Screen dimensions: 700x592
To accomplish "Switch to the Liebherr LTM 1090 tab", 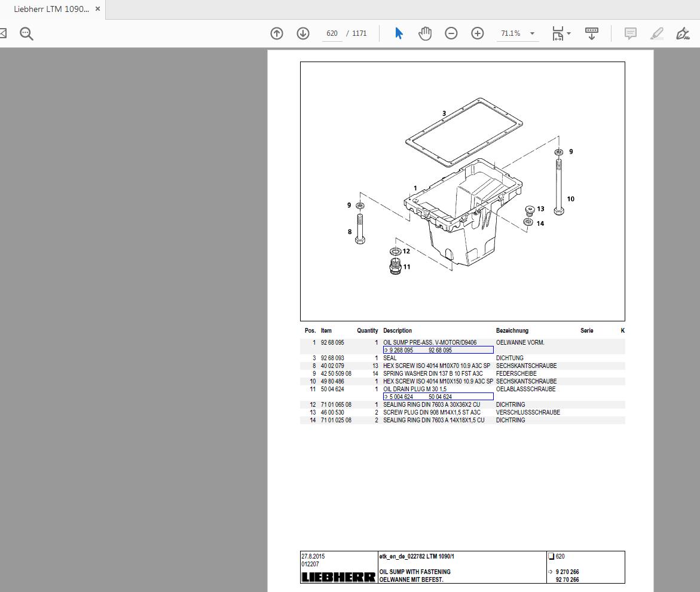I will point(51,9).
